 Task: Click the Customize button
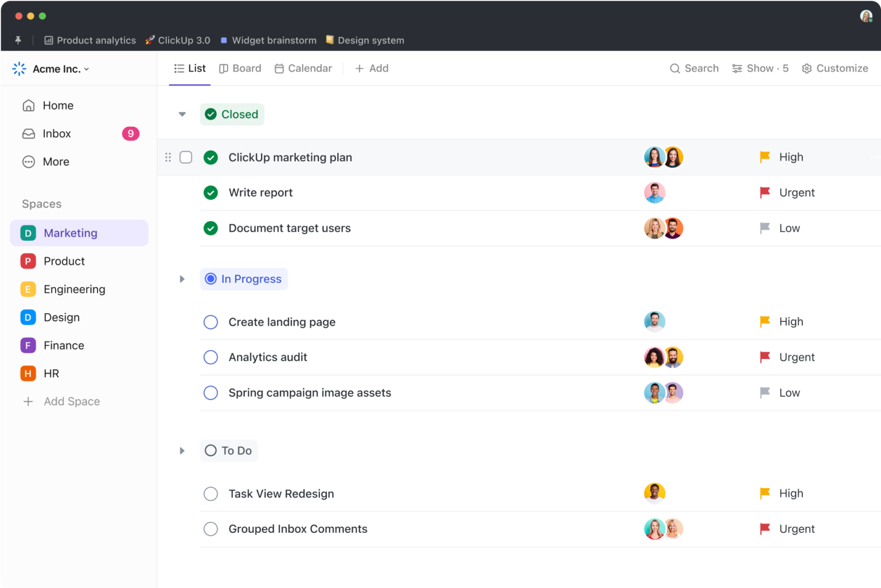835,68
